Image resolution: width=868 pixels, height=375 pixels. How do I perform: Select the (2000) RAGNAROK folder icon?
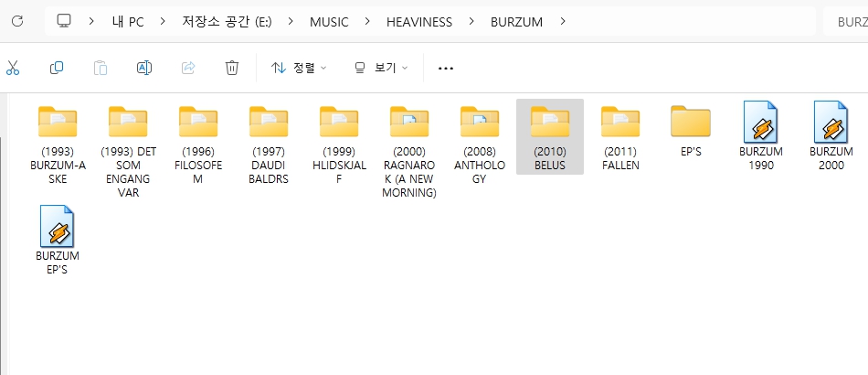(409, 122)
